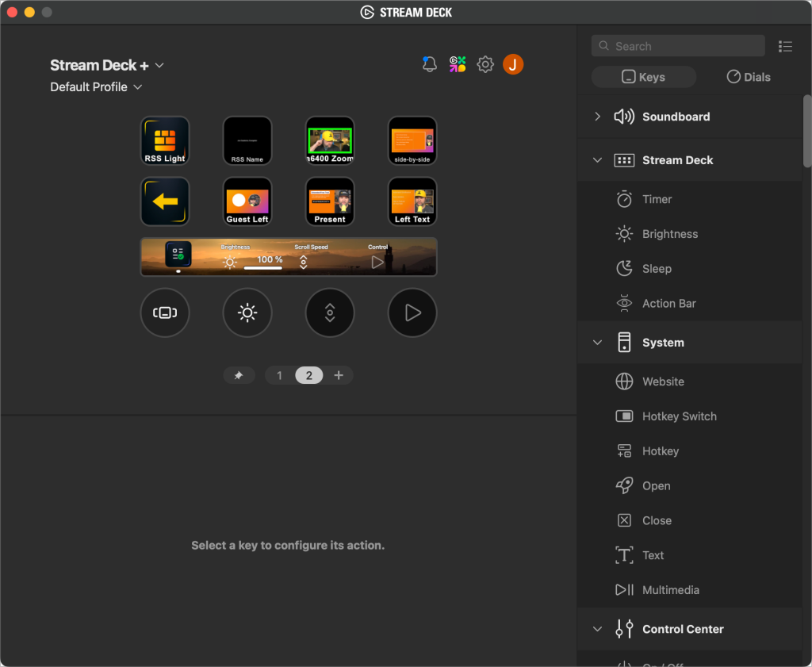Select the Action Bar item
Viewport: 812px width, 667px height.
click(x=668, y=304)
